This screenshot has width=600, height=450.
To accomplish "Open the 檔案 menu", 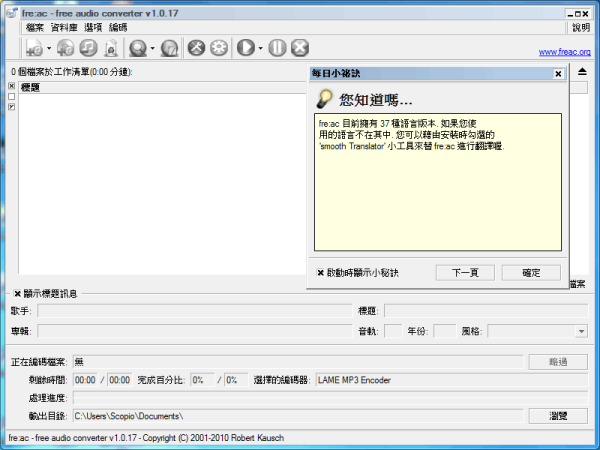I will (x=34, y=27).
